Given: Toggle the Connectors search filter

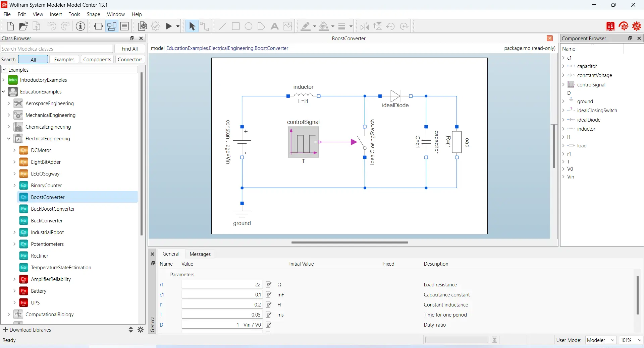Looking at the screenshot, I should click(130, 59).
